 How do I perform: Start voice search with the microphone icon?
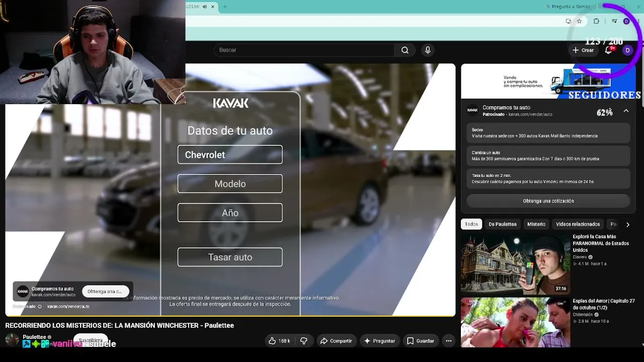(428, 50)
